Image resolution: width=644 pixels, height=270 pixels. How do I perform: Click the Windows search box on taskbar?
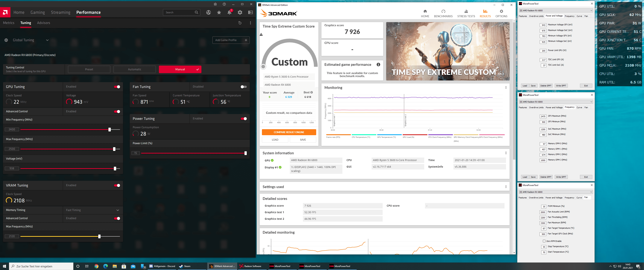(x=41, y=266)
